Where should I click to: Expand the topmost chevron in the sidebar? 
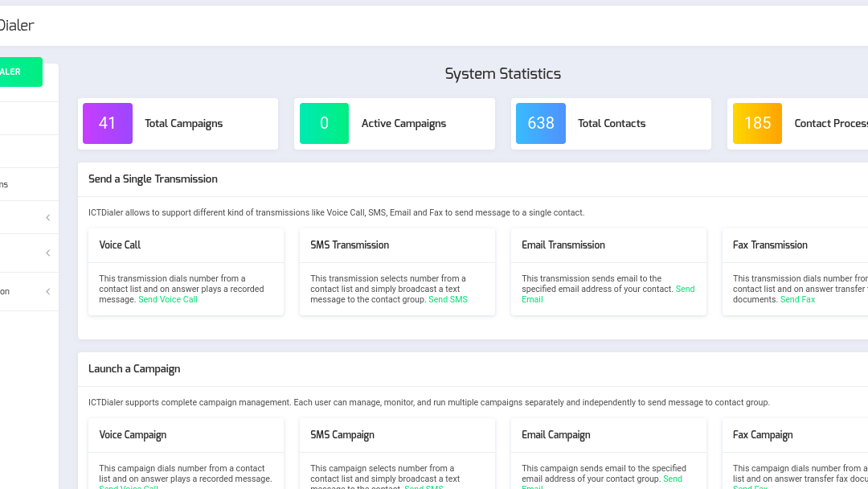coord(48,218)
